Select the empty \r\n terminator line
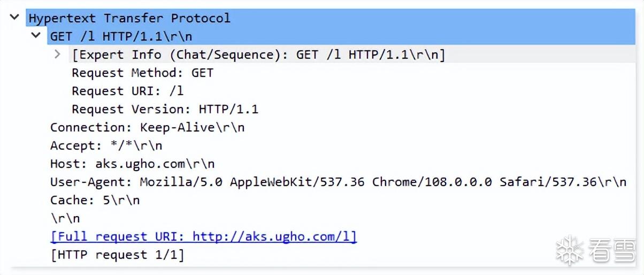This screenshot has width=644, height=275. pyautogui.click(x=65, y=218)
